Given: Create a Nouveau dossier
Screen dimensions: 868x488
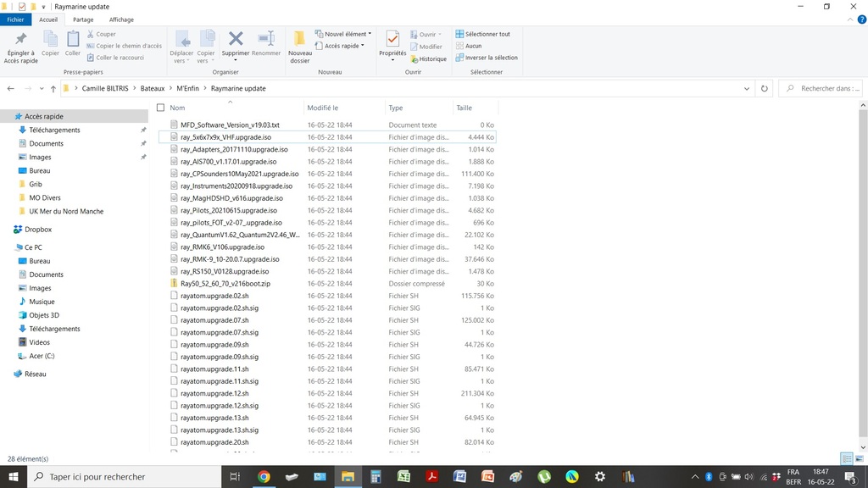Looking at the screenshot, I should point(299,47).
